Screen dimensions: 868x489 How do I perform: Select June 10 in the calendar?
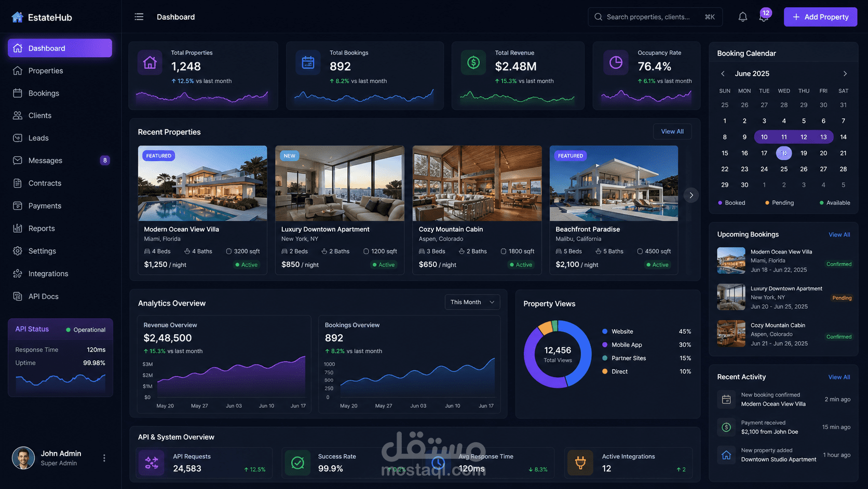[764, 137]
